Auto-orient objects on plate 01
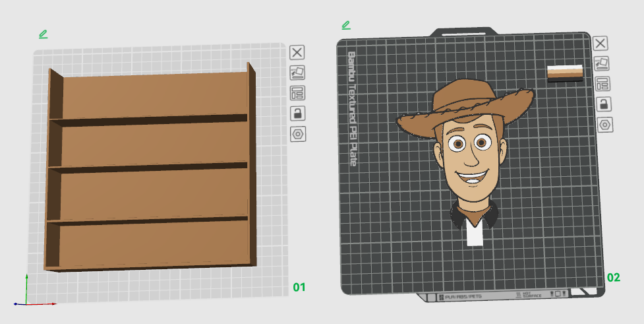The image size is (644, 324). point(297,73)
